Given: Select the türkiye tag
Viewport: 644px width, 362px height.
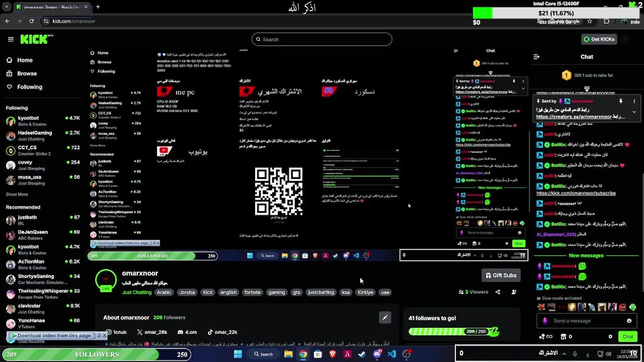Looking at the screenshot, I should click(x=365, y=292).
